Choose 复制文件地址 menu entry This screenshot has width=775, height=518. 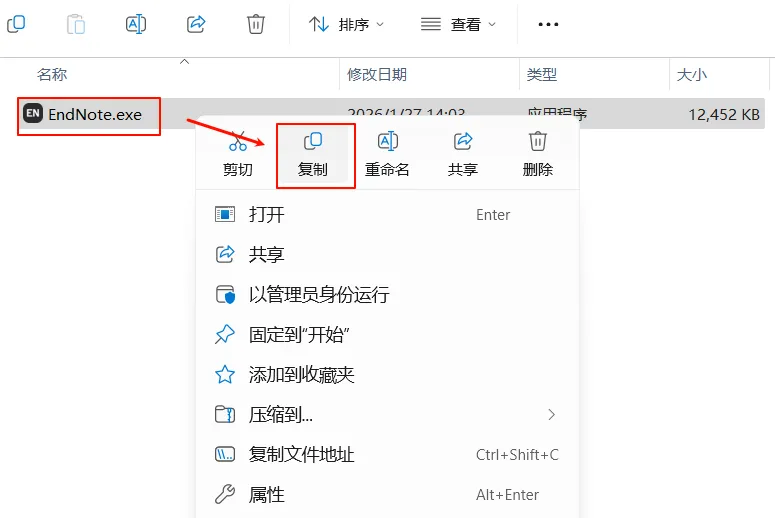(387, 455)
